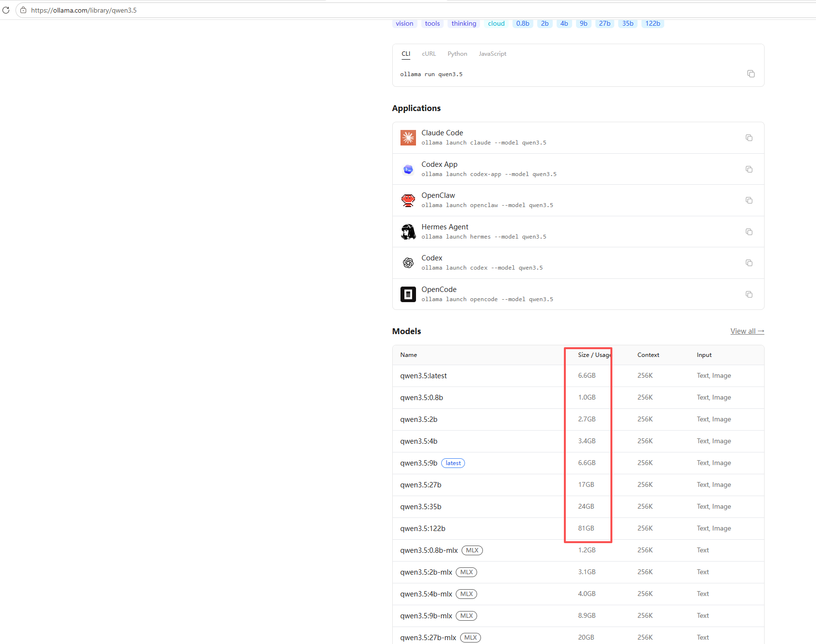Image resolution: width=816 pixels, height=644 pixels.
Task: Select the 27b size tag
Action: click(x=605, y=23)
